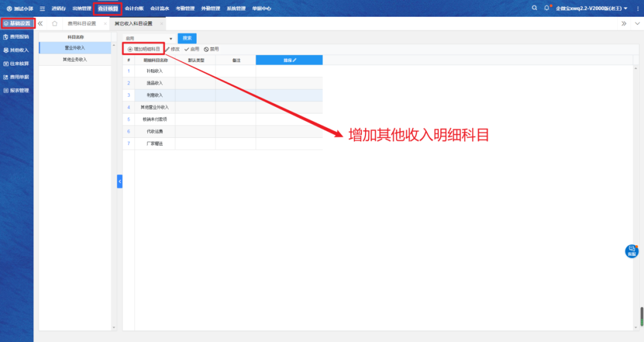Select the 其他业务收入 subject row
This screenshot has height=342, width=644.
[75, 60]
